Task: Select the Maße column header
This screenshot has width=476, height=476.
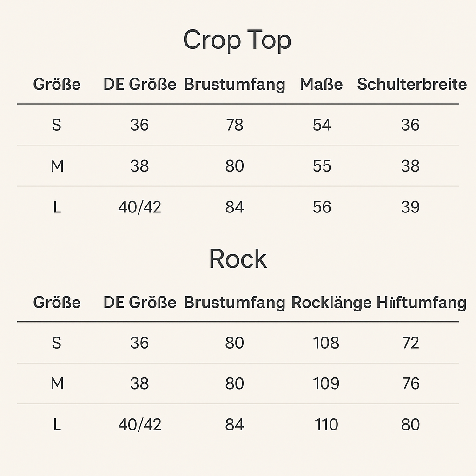Action: point(321,84)
